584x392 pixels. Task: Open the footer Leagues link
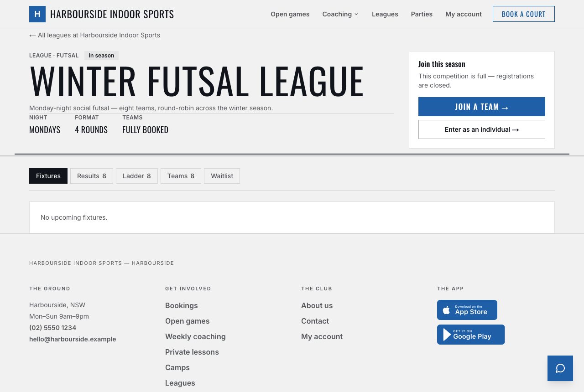coord(180,383)
